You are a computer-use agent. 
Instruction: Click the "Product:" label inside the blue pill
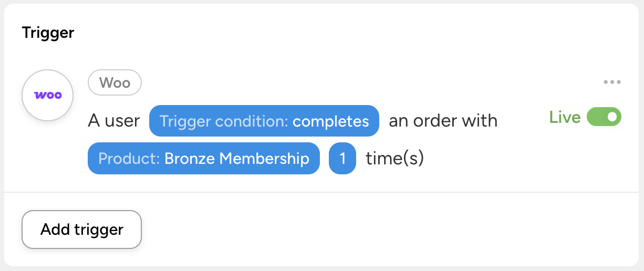coord(129,158)
